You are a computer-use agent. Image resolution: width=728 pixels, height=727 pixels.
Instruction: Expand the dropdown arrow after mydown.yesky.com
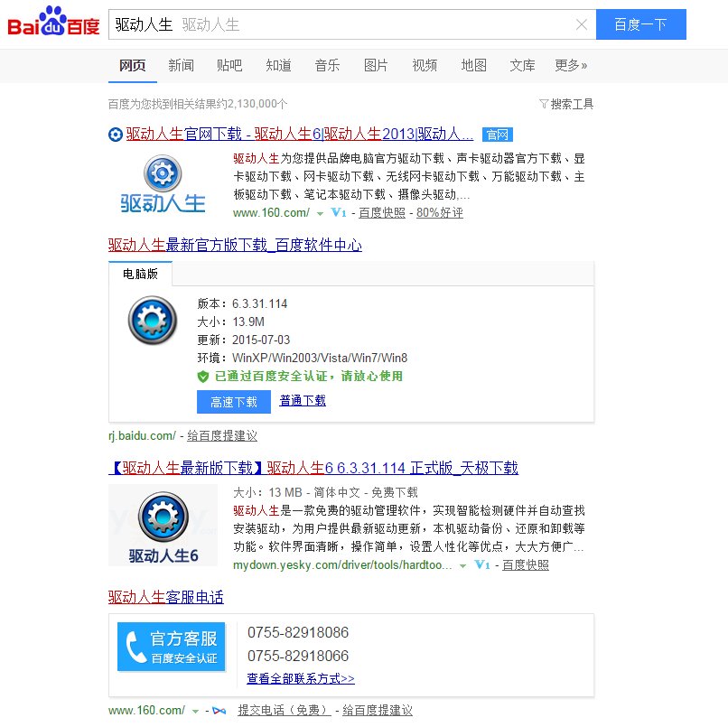point(462,564)
